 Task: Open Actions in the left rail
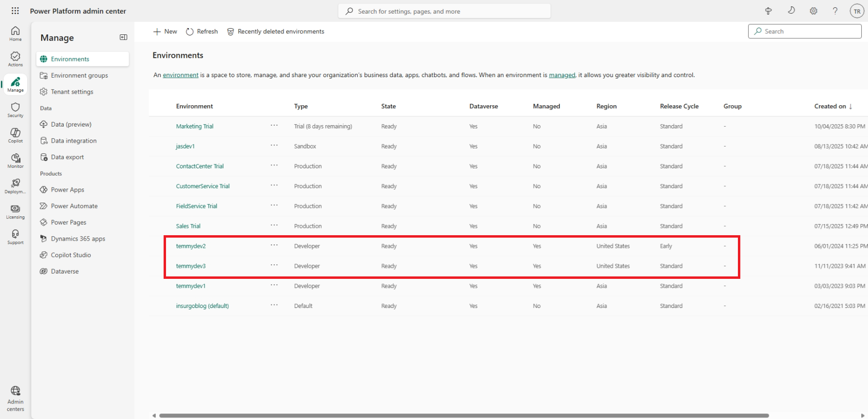click(x=16, y=59)
